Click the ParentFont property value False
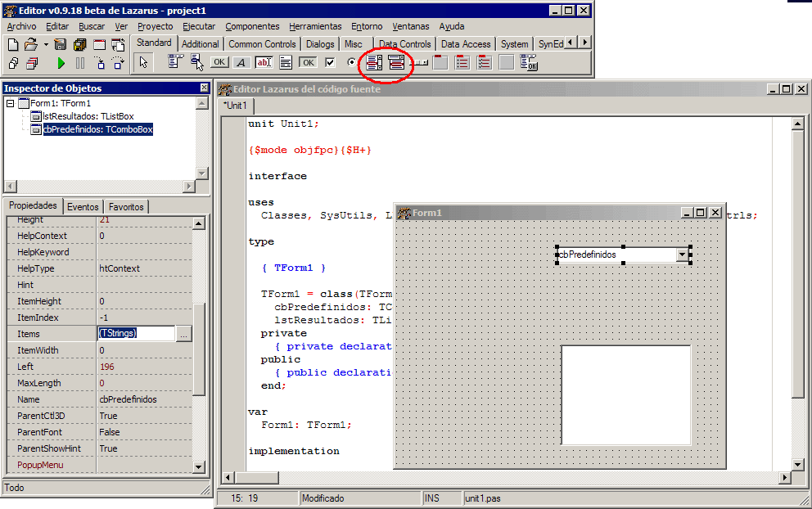 pos(144,432)
